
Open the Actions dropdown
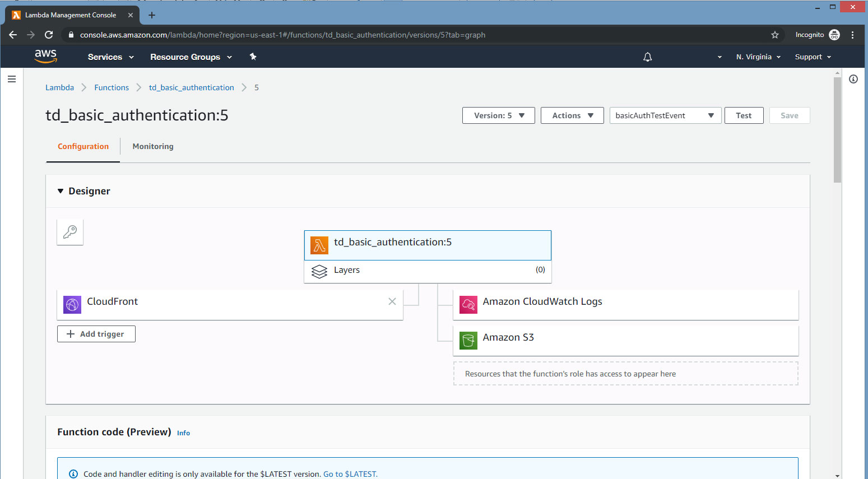572,115
